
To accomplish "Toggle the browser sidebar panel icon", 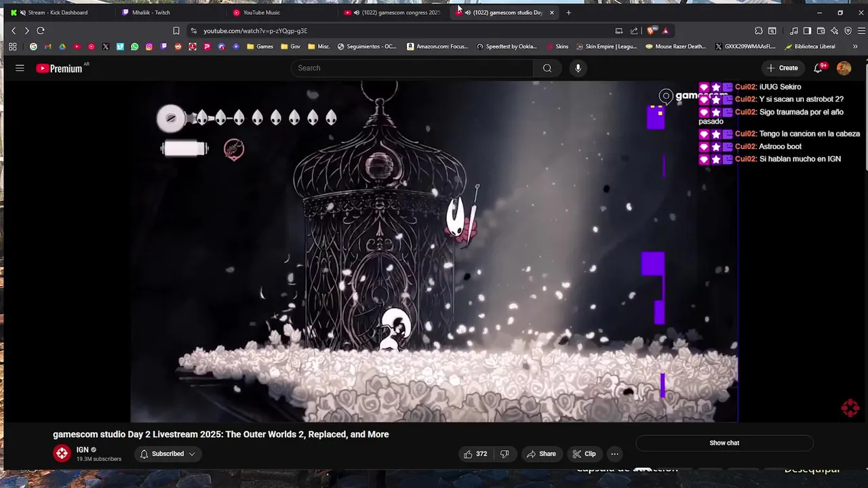I will [x=807, y=30].
